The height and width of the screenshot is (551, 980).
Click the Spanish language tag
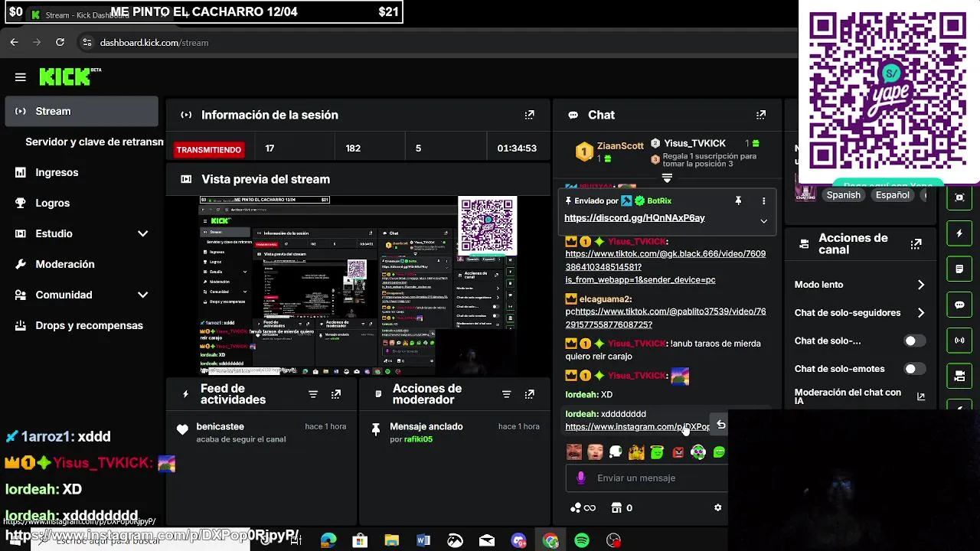pyautogui.click(x=843, y=195)
